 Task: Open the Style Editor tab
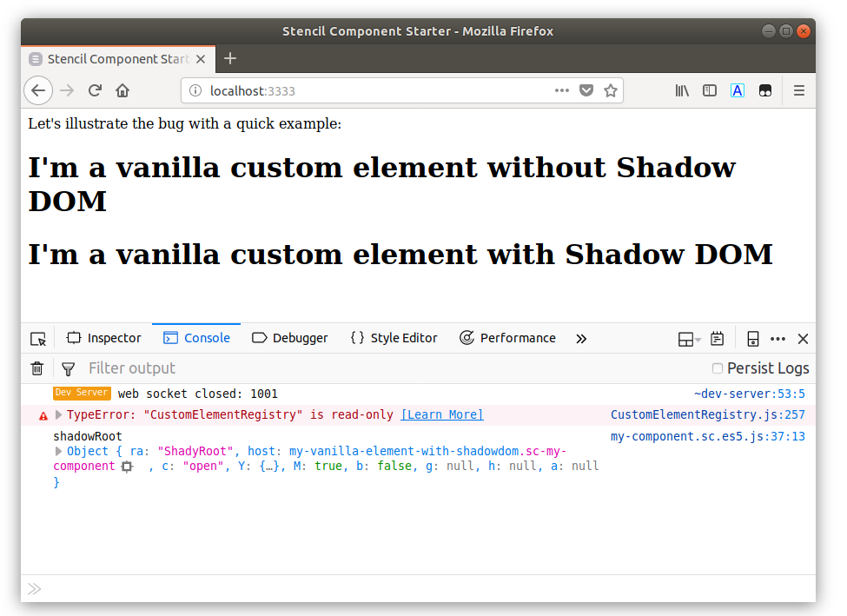tap(394, 338)
